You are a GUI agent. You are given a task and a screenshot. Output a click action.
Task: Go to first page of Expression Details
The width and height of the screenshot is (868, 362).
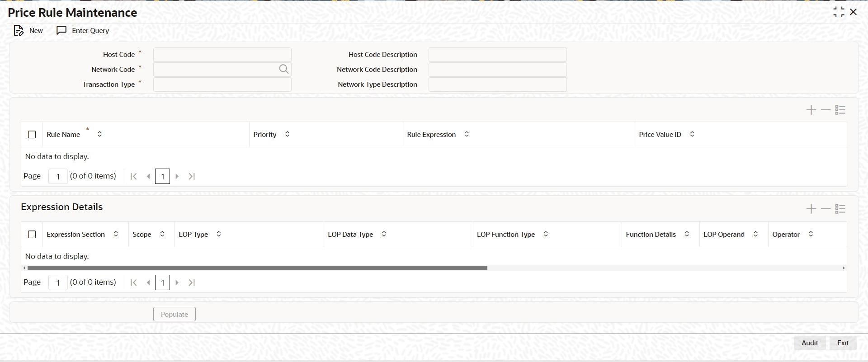pos(133,282)
